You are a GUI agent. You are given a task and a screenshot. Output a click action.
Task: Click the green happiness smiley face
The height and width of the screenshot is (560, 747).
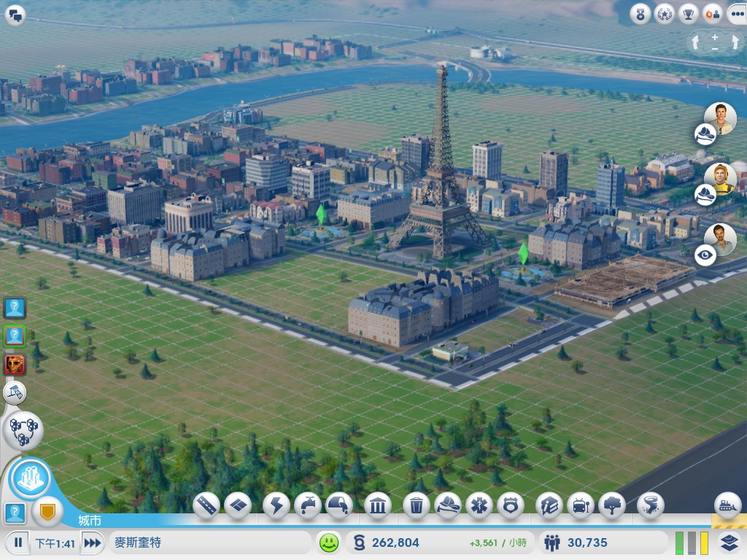pos(329,542)
